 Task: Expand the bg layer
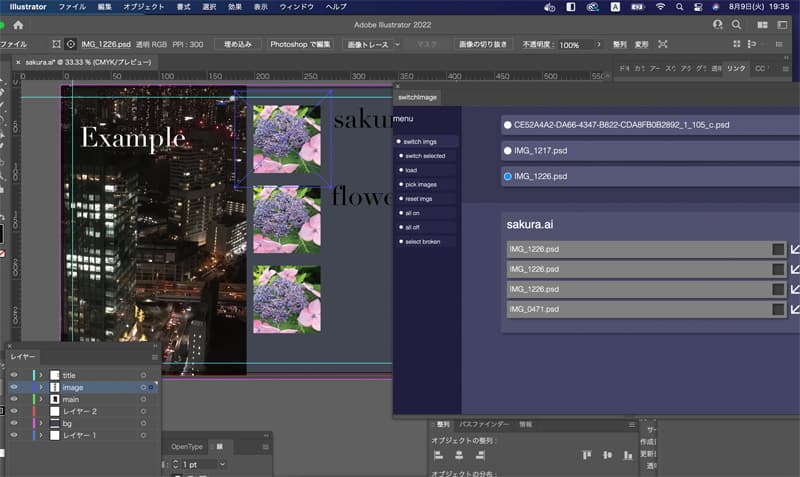41,423
